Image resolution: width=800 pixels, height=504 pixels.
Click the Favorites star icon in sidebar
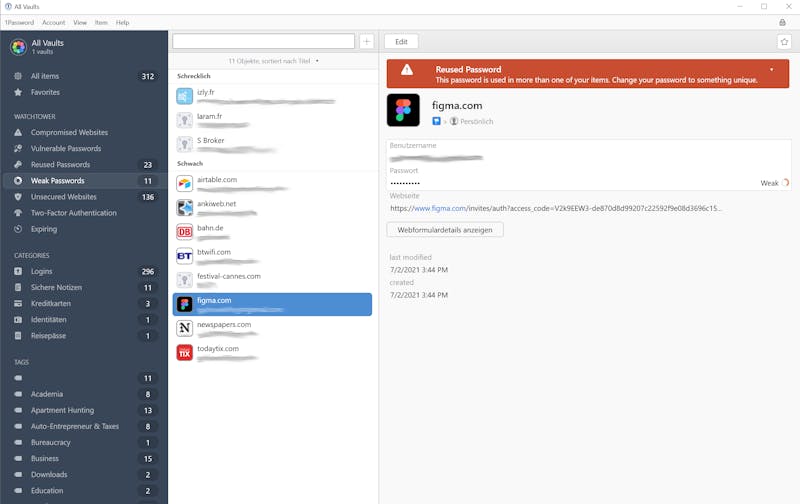pyautogui.click(x=18, y=92)
